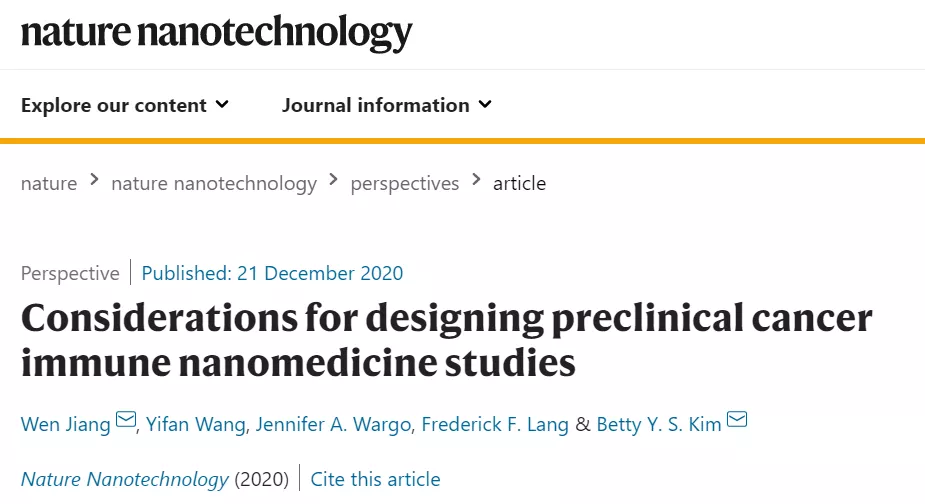The height and width of the screenshot is (504, 925).
Task: Navigate to the perspectives breadcrumb
Action: click(x=405, y=183)
